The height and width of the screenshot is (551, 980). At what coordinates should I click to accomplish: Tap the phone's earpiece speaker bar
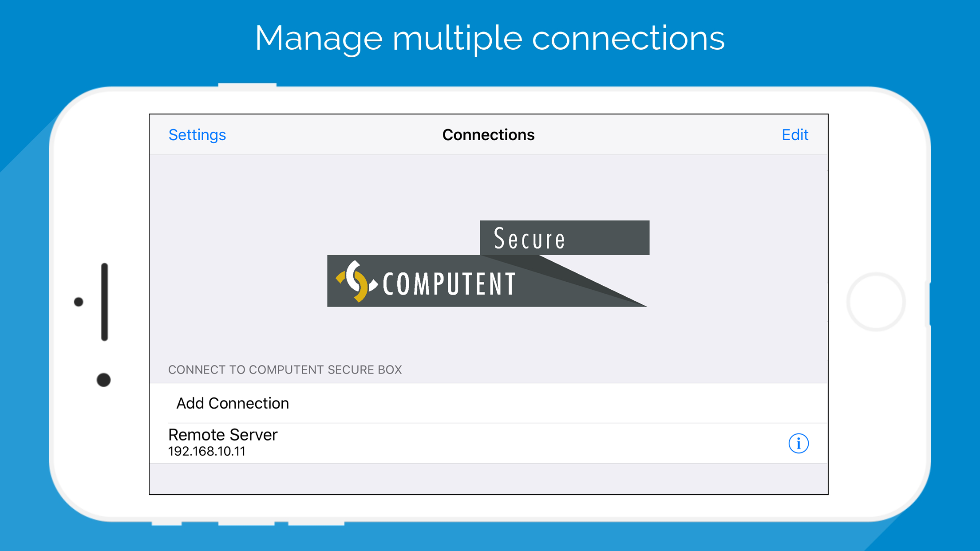point(105,302)
